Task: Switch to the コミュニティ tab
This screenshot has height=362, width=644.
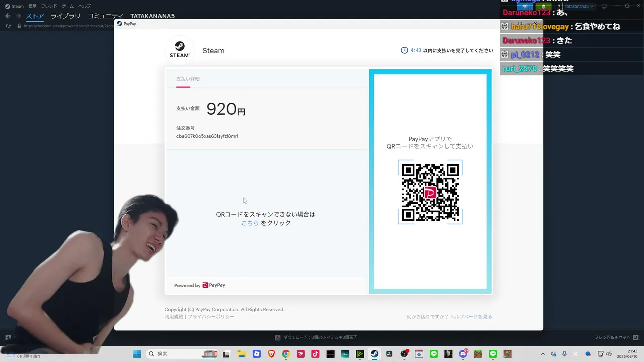Action: coord(106,16)
